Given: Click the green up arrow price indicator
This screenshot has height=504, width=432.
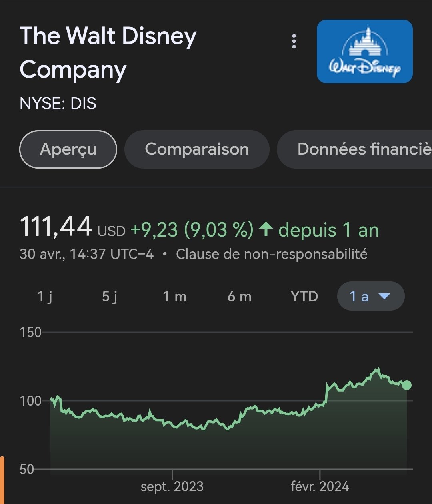Looking at the screenshot, I should point(266,229).
